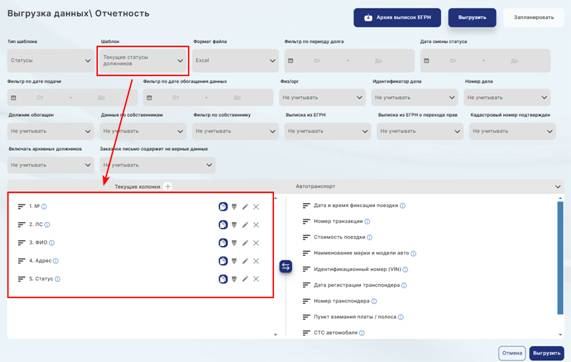Click the round blue icon on the ЛС row
The height and width of the screenshot is (362, 571).
tap(223, 225)
